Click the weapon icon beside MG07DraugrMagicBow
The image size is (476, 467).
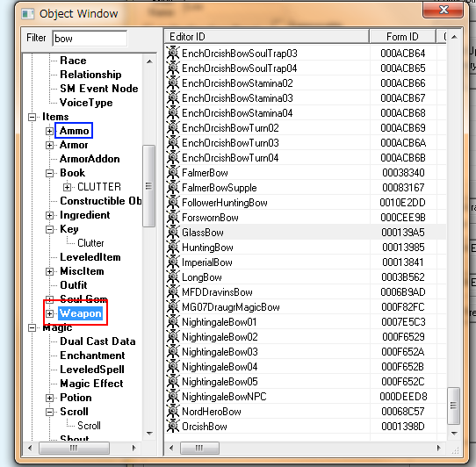point(173,306)
